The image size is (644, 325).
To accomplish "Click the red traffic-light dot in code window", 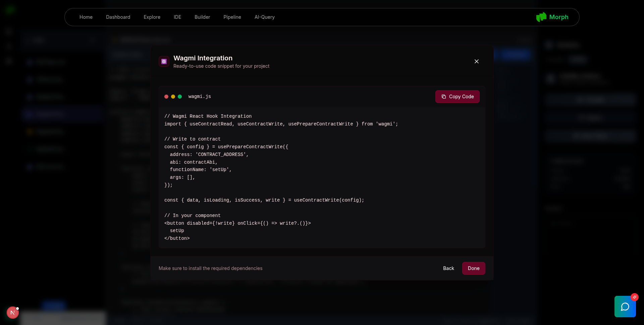I will 166,97.
